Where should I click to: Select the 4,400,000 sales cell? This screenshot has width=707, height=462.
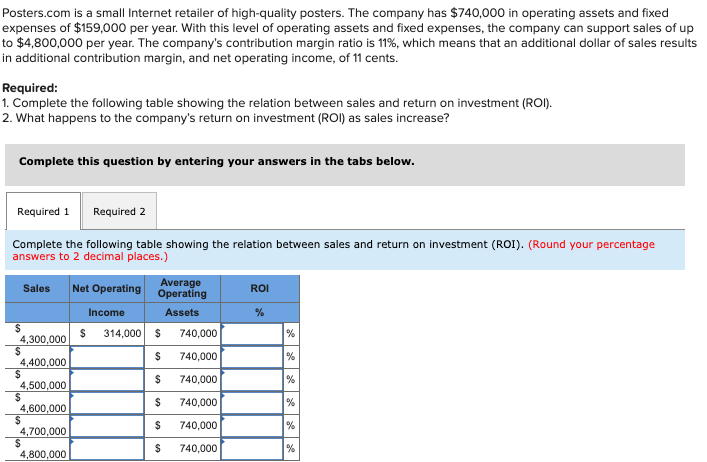click(x=37, y=357)
